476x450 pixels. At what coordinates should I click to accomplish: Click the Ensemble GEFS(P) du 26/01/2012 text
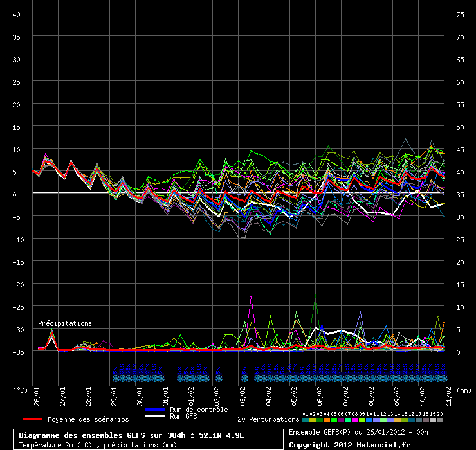358,432
